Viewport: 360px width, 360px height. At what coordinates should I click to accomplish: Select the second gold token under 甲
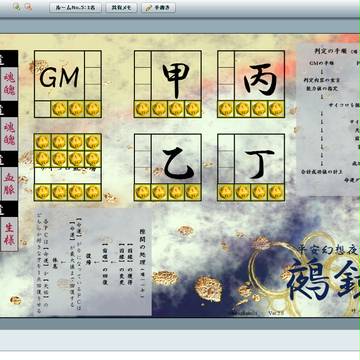click(x=159, y=109)
